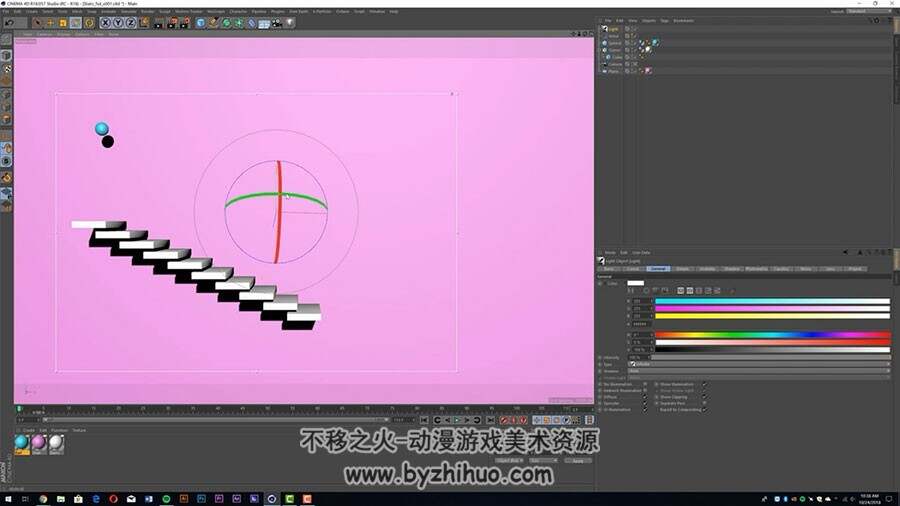Click on the cyan Red channel slider
Viewport: 900px width, 506px height.
(x=773, y=301)
